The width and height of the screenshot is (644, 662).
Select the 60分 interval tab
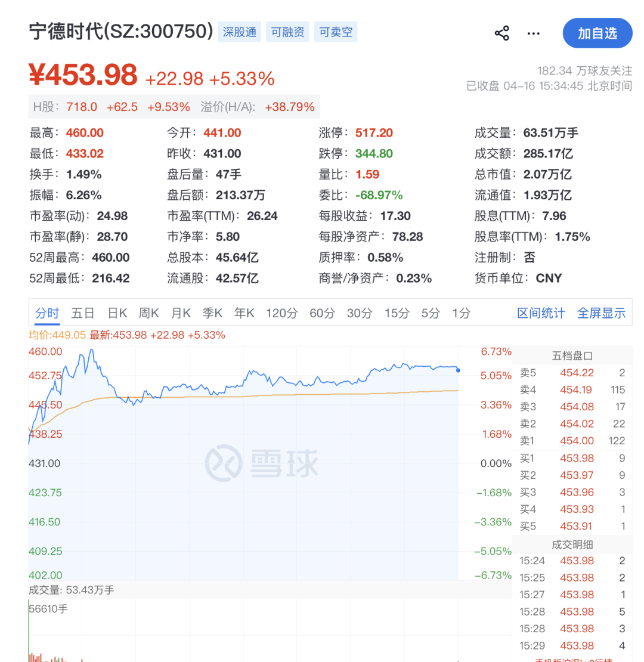[322, 313]
